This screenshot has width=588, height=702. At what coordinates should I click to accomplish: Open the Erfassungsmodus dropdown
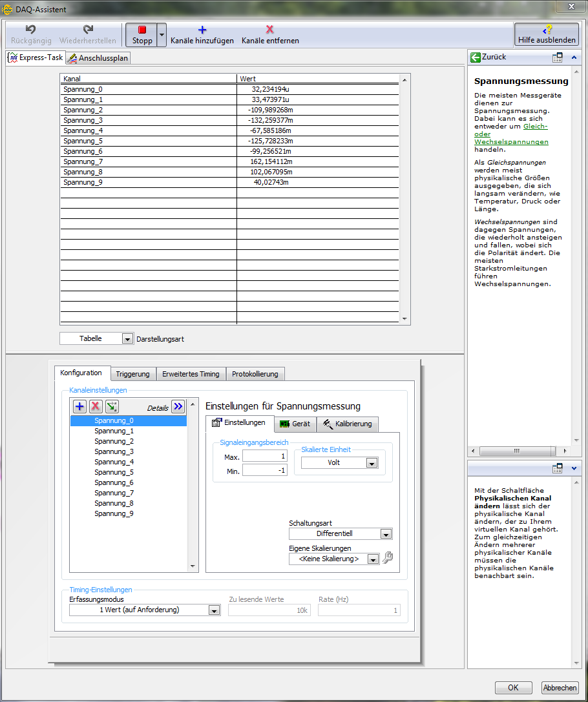(214, 610)
